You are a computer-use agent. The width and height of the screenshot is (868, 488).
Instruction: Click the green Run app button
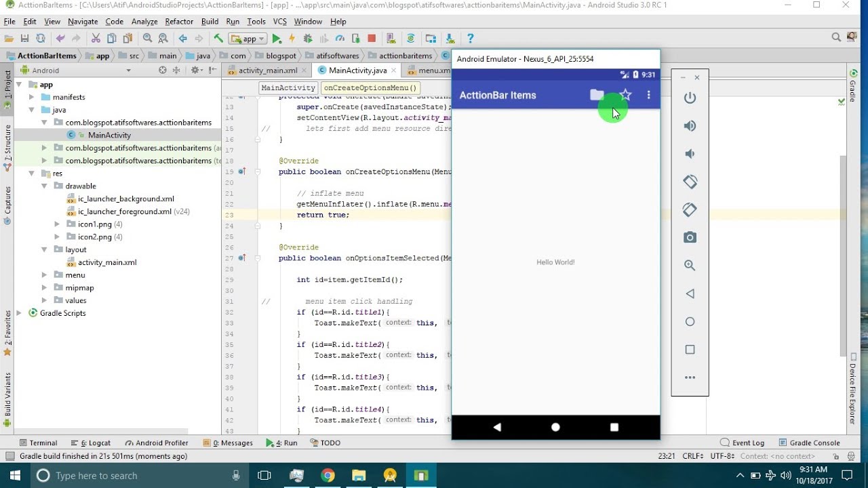pyautogui.click(x=277, y=39)
